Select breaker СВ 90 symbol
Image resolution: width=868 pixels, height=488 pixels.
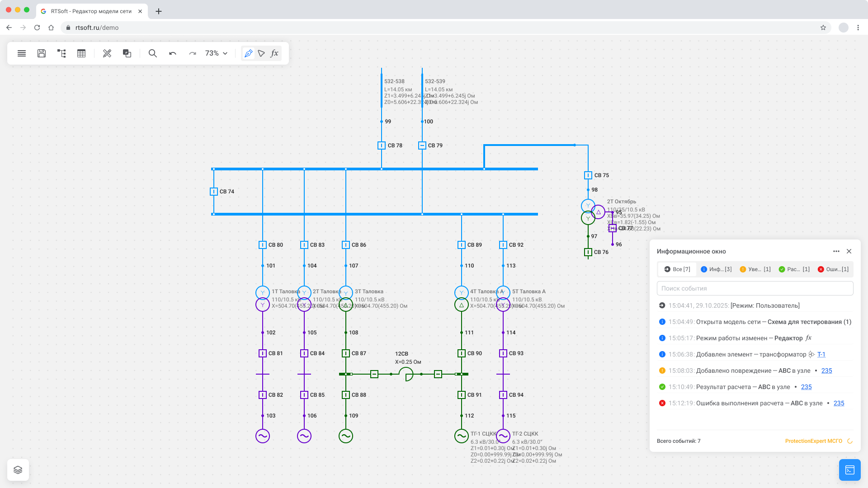(x=462, y=353)
